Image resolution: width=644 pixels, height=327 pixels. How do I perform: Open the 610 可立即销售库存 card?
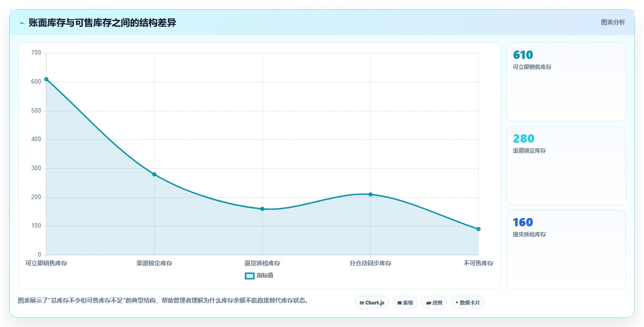[x=566, y=82]
